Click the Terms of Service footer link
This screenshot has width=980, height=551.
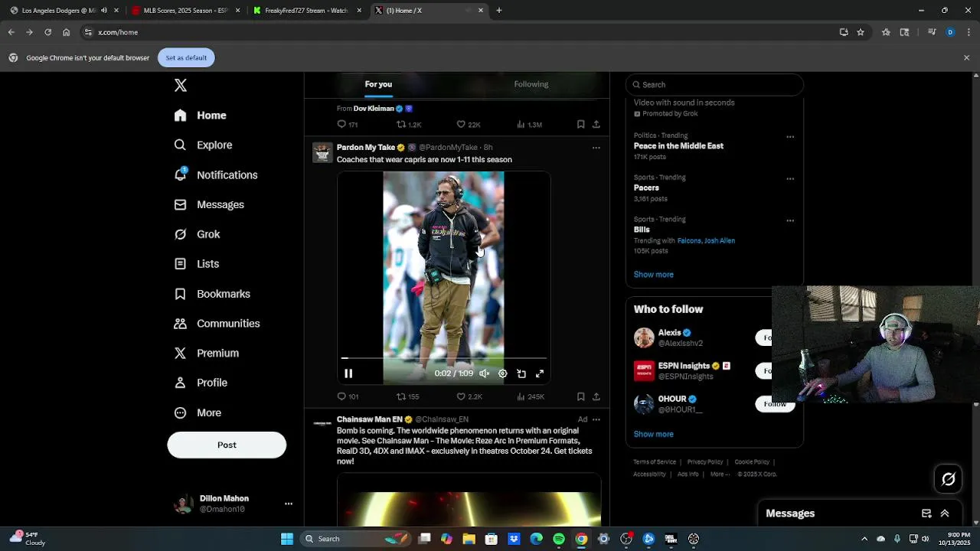(655, 462)
